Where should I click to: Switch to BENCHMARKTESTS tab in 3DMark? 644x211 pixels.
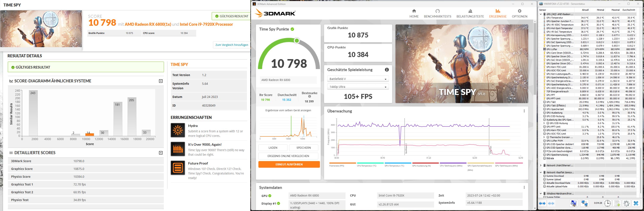[x=437, y=14]
